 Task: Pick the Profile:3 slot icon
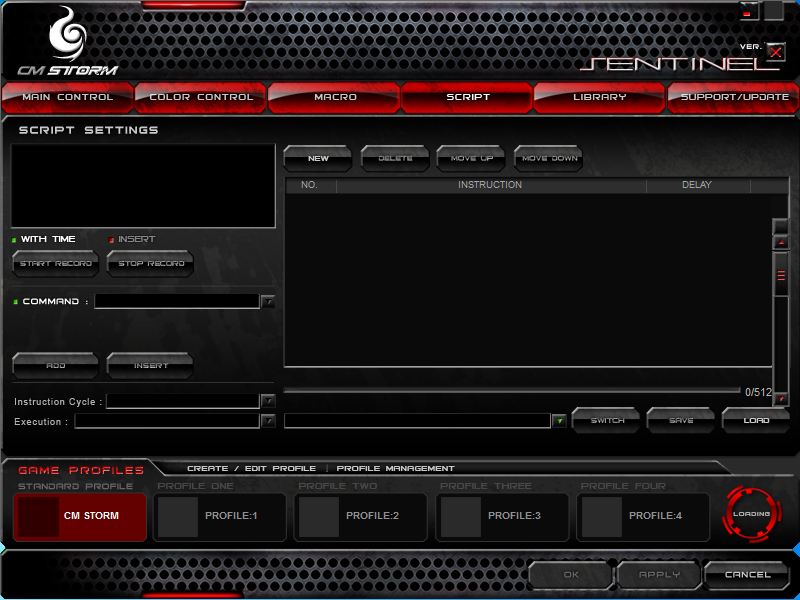click(461, 516)
